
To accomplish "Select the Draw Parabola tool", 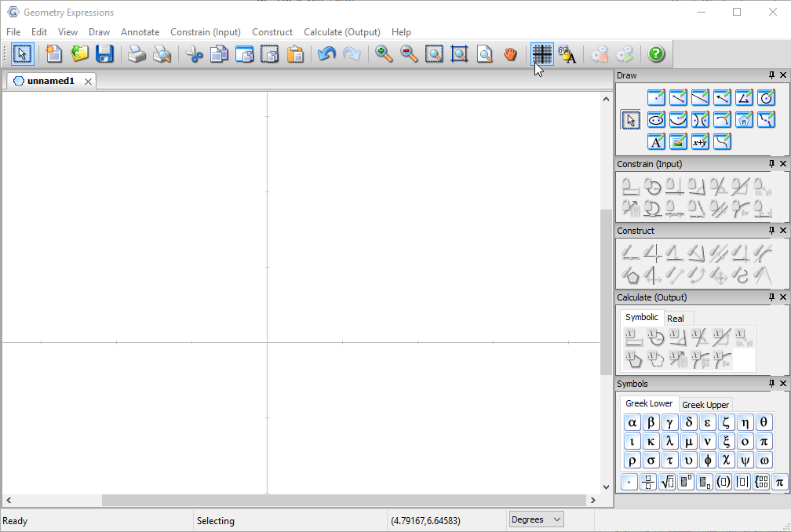I will pos(678,120).
